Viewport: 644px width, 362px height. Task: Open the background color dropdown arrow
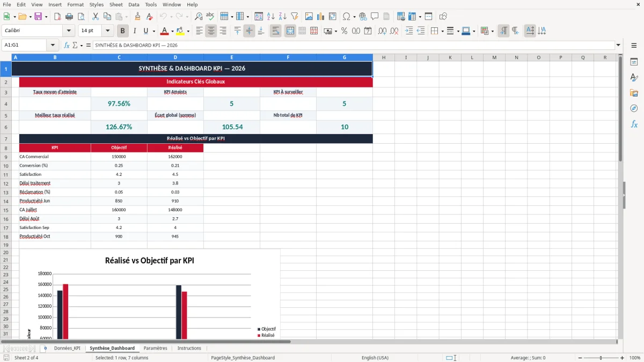coord(188,31)
